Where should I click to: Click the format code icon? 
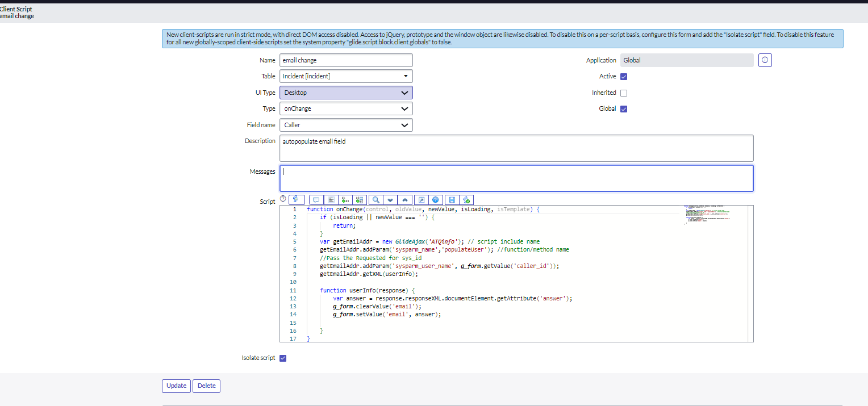coord(331,200)
